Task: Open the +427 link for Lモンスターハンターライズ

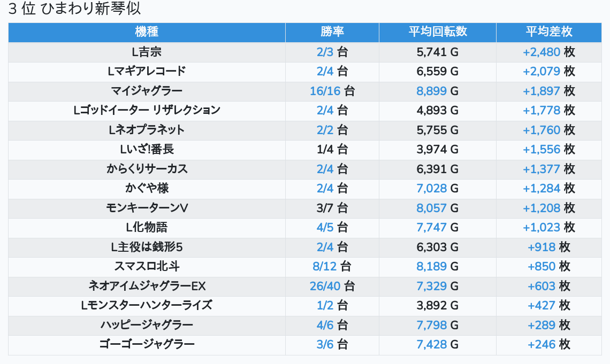Action: [541, 305]
